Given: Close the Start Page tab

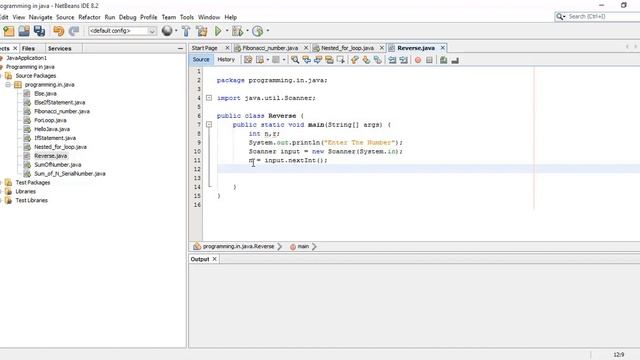Looking at the screenshot, I should [x=227, y=48].
